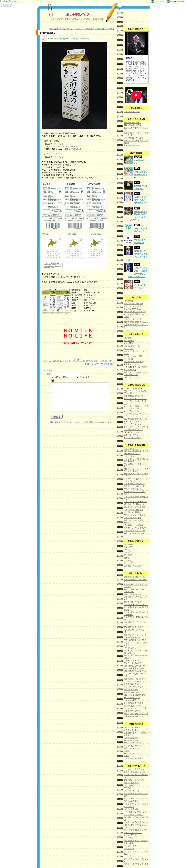
Task: Open トライアルカンパニー article link
Action: coord(138,272)
